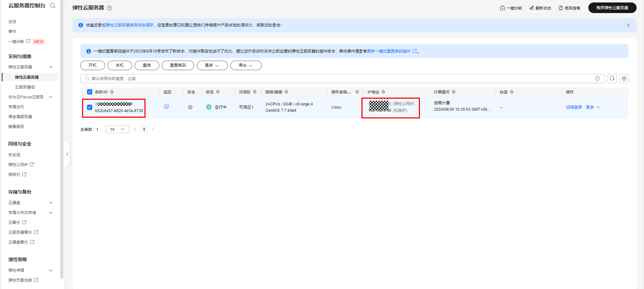Open 专属主机 sidebar item

point(16,107)
